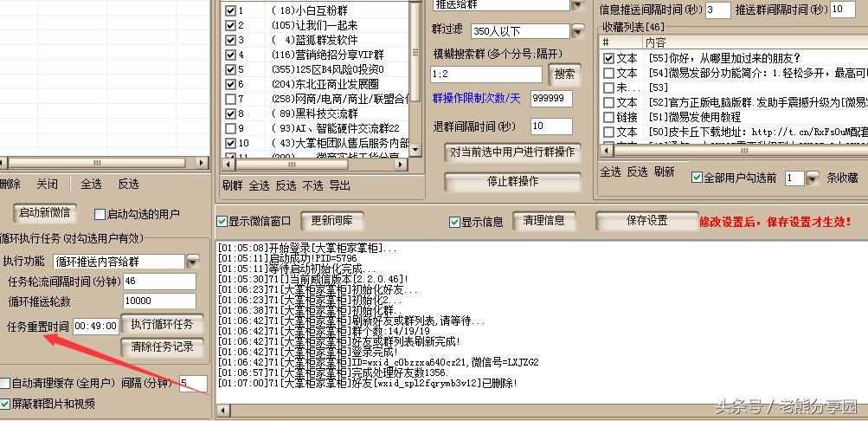Click 全选 under favorites list
Screen dimensions: 868x421
[611, 172]
